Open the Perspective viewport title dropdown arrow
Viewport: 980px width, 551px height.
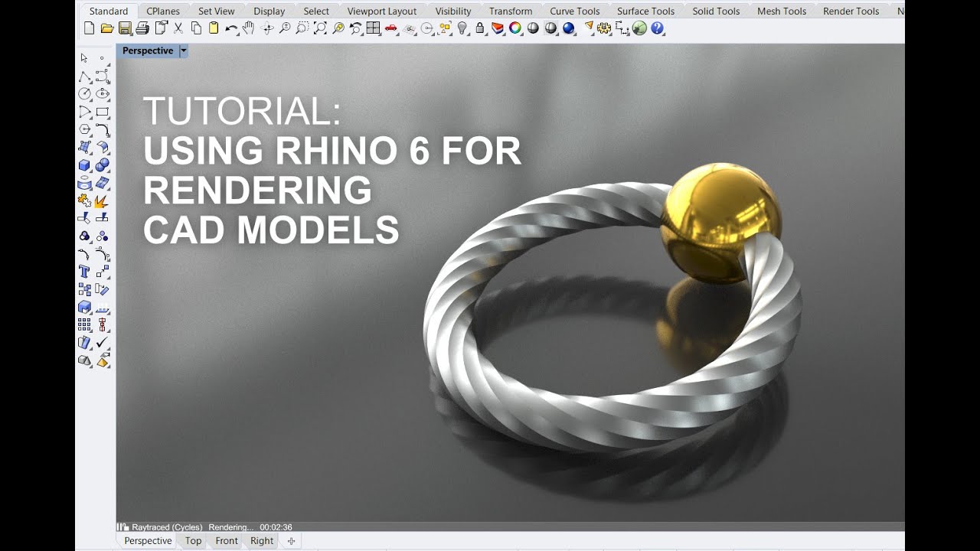click(183, 51)
